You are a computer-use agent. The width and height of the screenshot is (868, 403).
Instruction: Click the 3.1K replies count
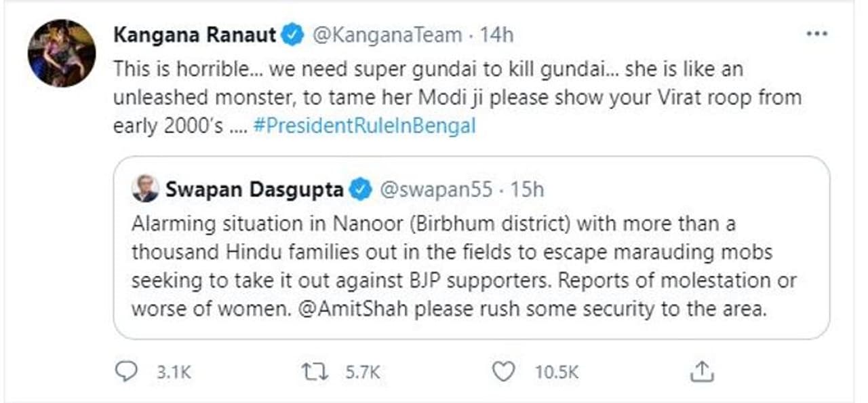point(174,372)
